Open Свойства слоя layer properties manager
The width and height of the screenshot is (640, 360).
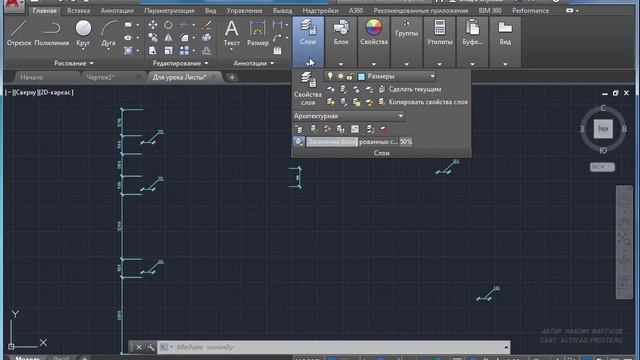click(308, 89)
